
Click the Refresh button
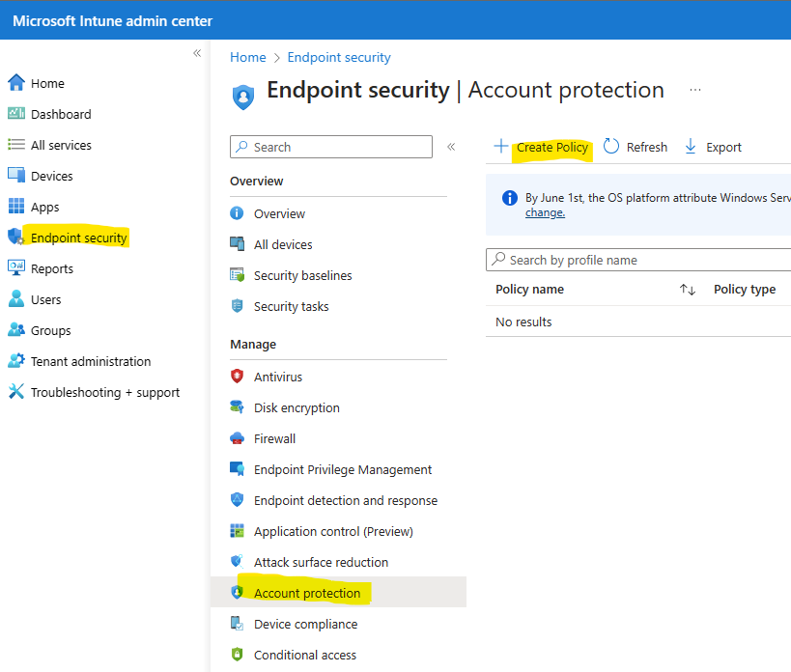point(636,147)
